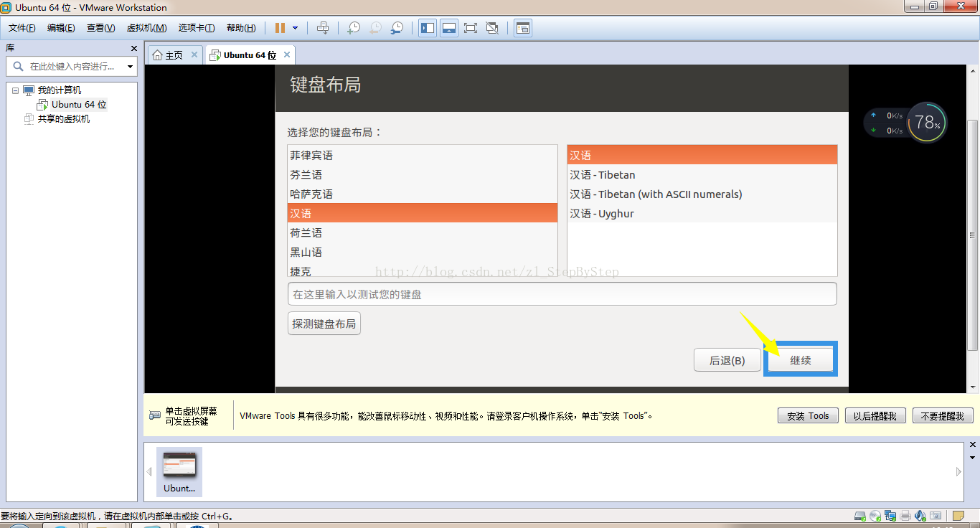
Task: Open the power options dropdown arrow beside pause
Action: click(x=296, y=28)
